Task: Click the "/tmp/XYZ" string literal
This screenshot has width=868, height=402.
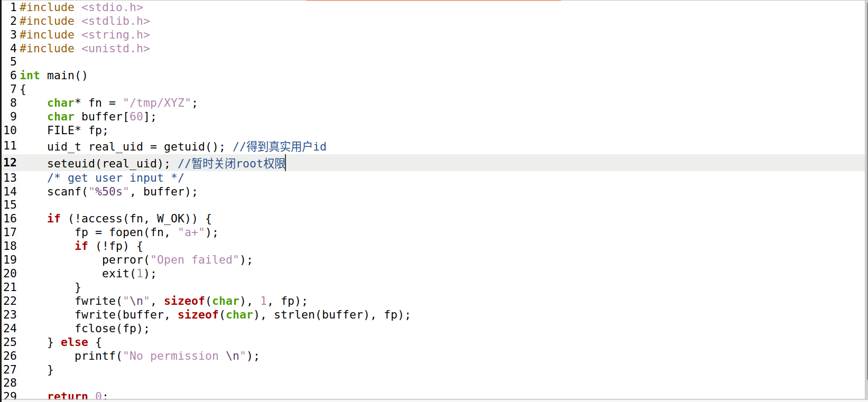Action: tap(157, 103)
